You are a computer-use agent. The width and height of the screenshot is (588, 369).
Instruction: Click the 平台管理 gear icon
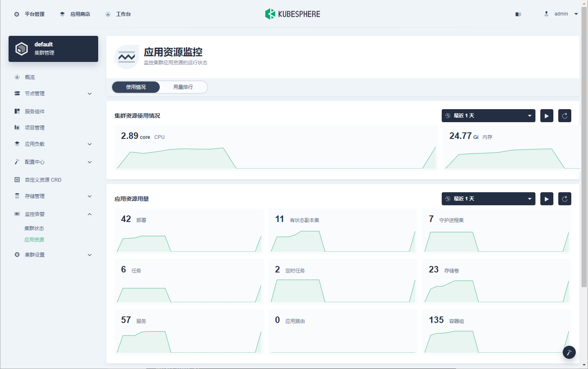click(17, 14)
